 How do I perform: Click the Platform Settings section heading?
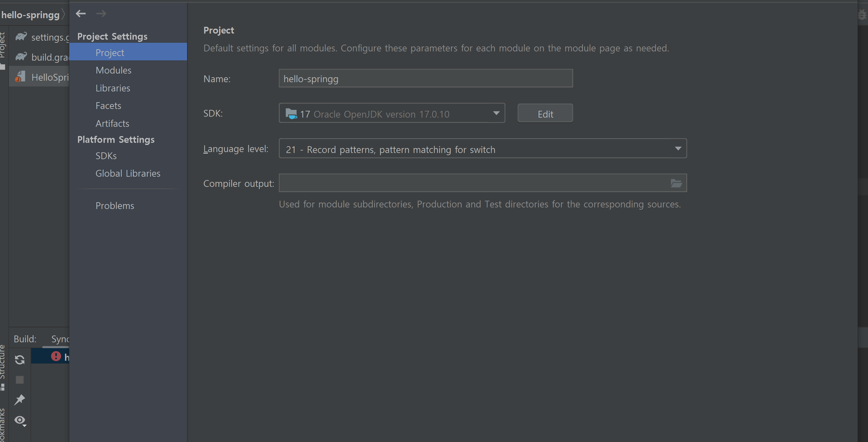(x=116, y=140)
